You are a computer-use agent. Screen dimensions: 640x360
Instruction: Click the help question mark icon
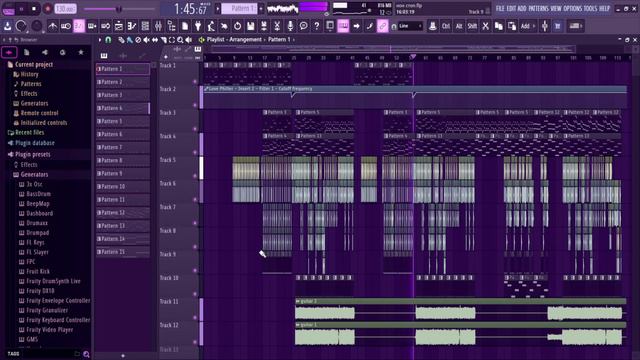317,26
